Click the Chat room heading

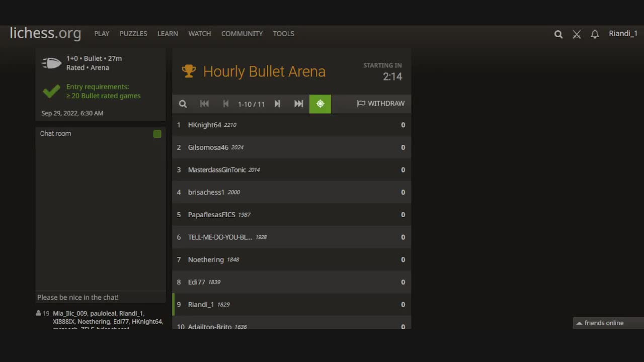pyautogui.click(x=55, y=133)
